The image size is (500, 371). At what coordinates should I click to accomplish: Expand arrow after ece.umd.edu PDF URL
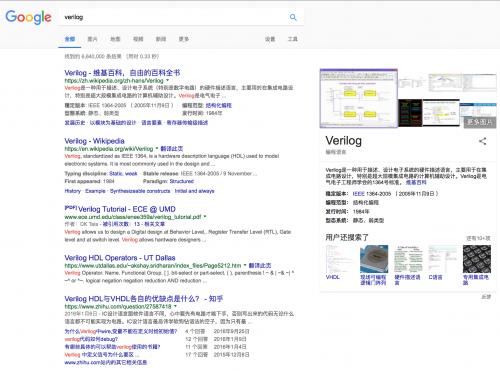coord(205,217)
